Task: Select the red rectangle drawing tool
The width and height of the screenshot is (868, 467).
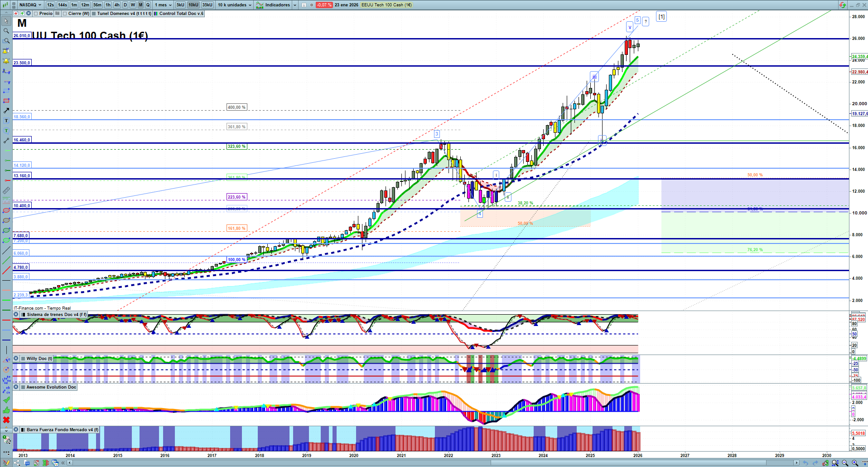Action: tap(6, 101)
